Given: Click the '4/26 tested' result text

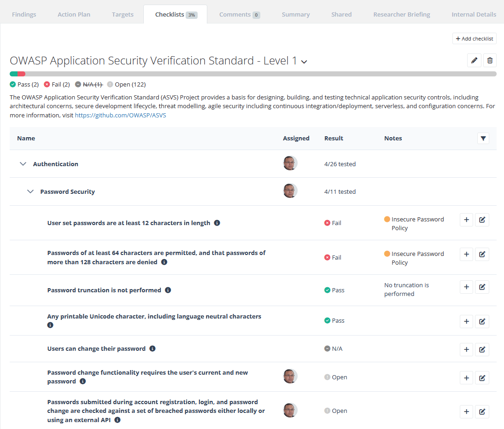Looking at the screenshot, I should coord(340,164).
